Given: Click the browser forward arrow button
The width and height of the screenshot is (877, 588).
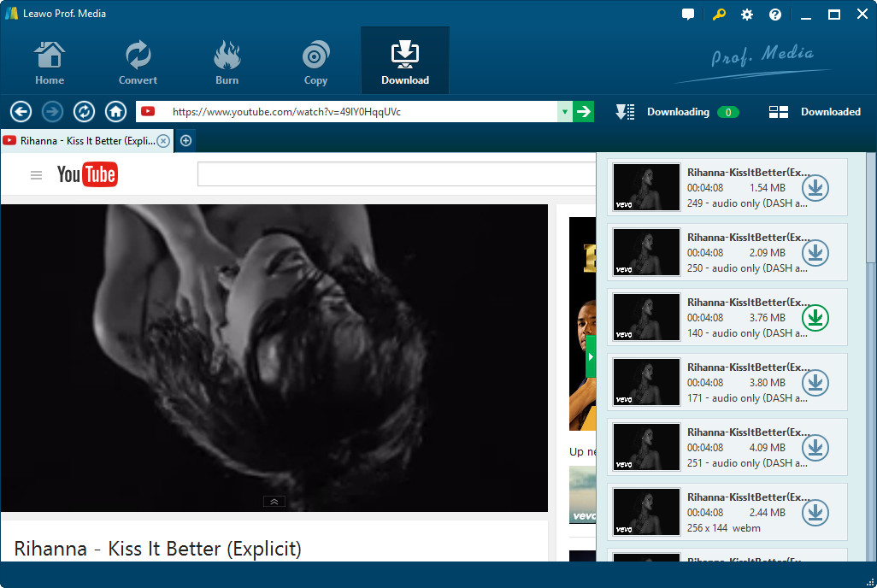Looking at the screenshot, I should [53, 112].
